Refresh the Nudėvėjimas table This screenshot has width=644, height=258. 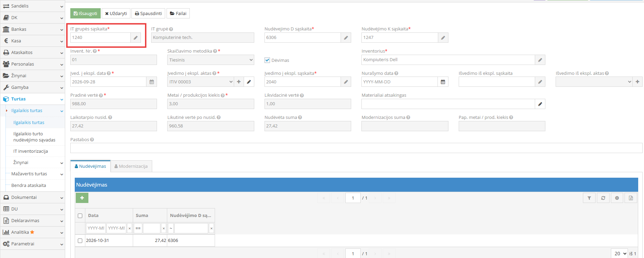(x=603, y=198)
